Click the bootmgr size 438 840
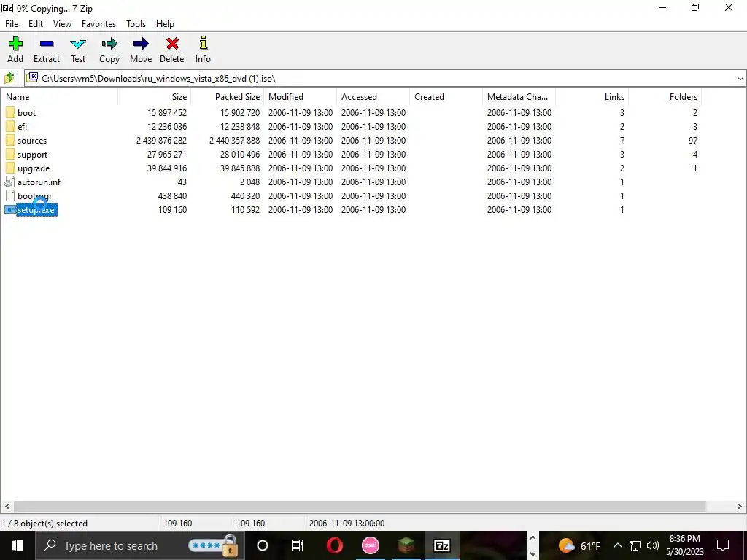This screenshot has height=560, width=747. [172, 195]
